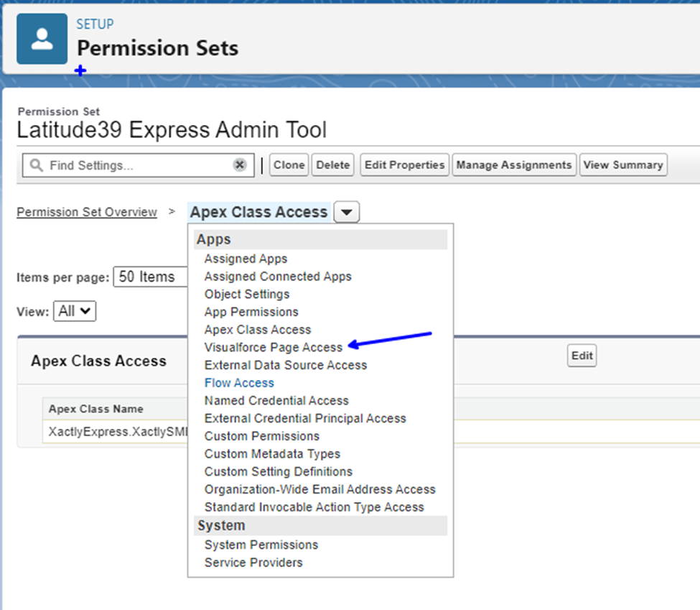Select System Permissions entry

pyautogui.click(x=261, y=545)
